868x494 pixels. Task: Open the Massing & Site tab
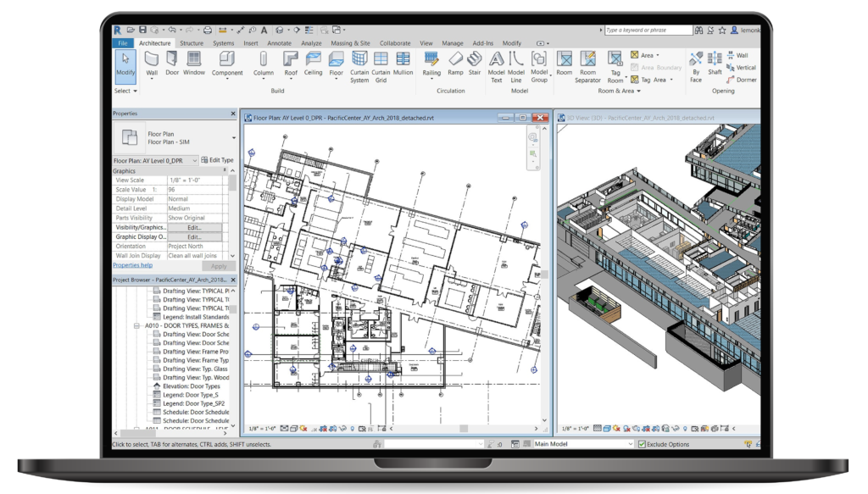tap(350, 42)
